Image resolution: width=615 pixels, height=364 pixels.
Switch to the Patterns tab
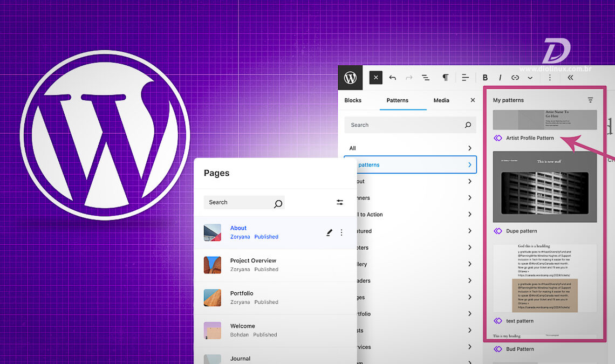(x=397, y=100)
